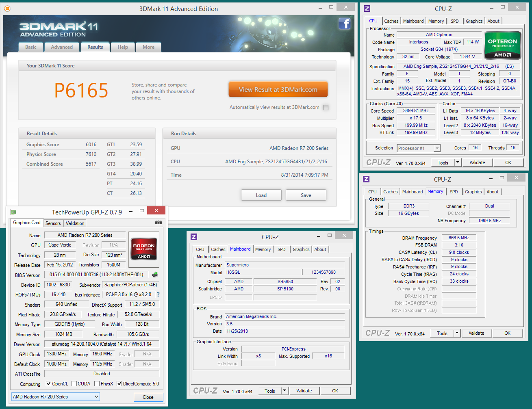532x409 pixels.
Task: Click the Save button in Run Details
Action: 306,195
